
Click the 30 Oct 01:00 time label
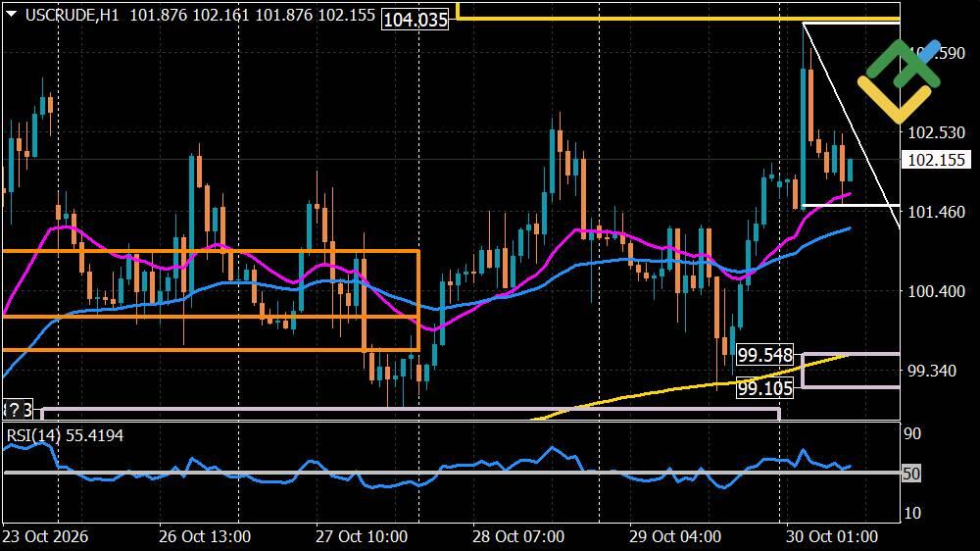click(x=832, y=536)
